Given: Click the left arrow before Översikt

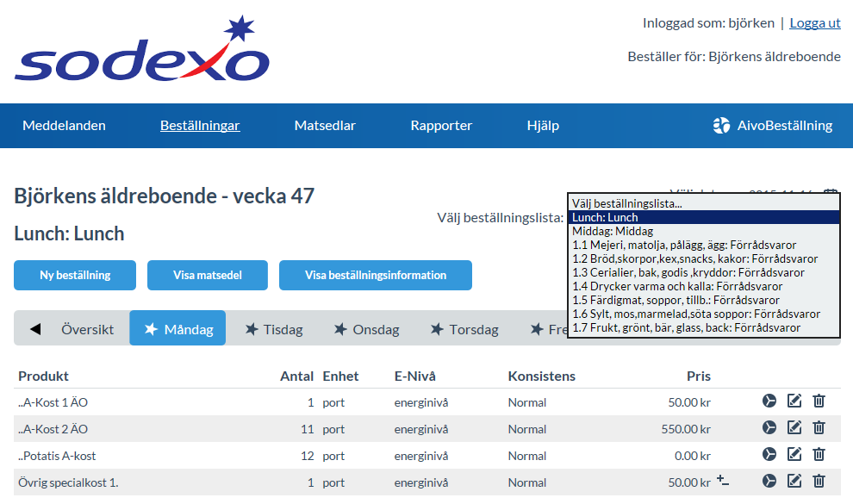Looking at the screenshot, I should [x=35, y=329].
